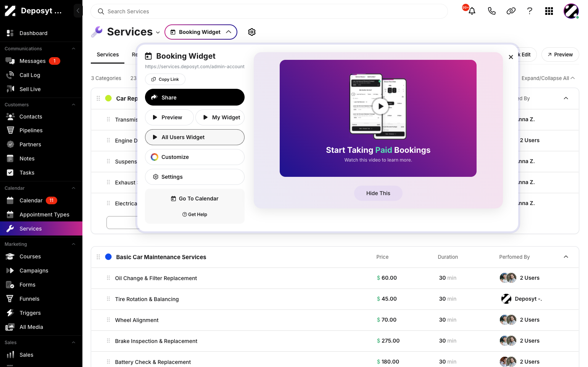588x367 pixels.
Task: Collapse the Customers sidebar section
Action: pos(74,105)
